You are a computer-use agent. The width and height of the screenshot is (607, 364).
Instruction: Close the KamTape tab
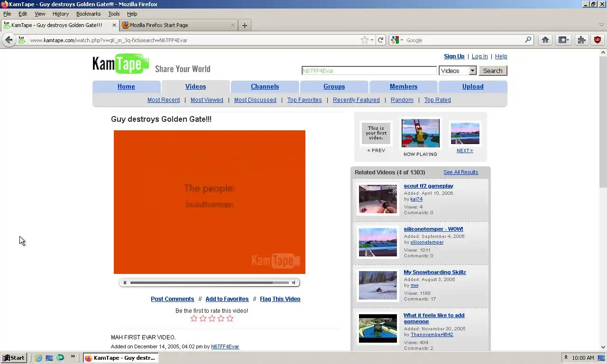coord(114,25)
